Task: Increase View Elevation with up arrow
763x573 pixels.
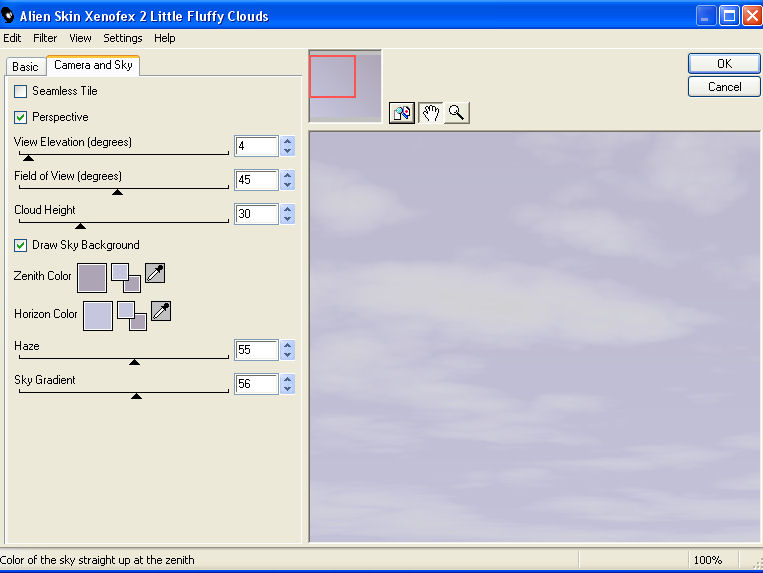Action: click(x=288, y=141)
